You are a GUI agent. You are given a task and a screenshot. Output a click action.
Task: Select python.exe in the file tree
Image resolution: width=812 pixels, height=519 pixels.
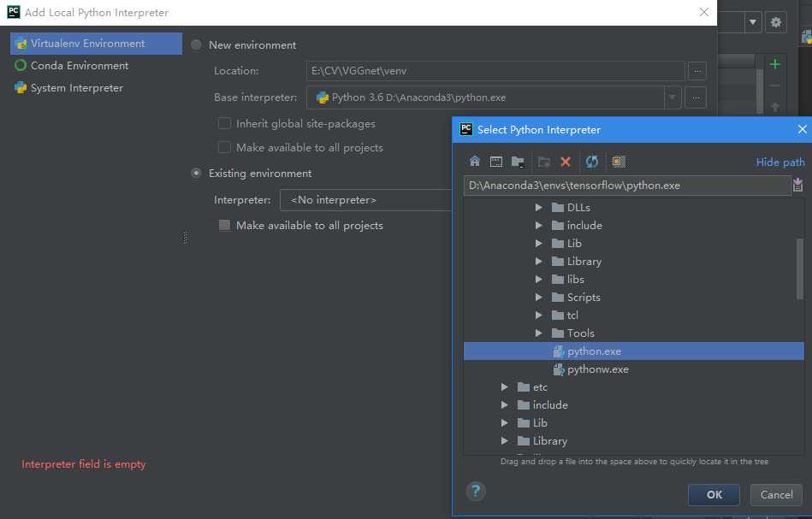(x=634, y=351)
